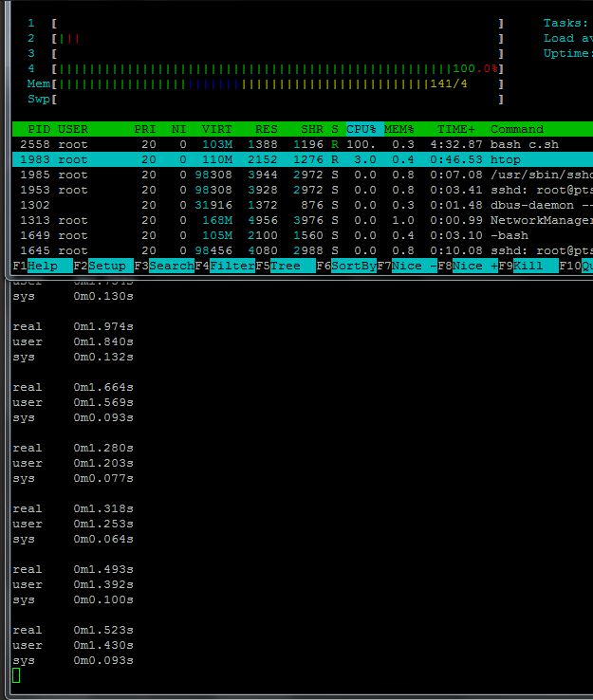Toggle F5 Tree view
The image size is (593, 700).
(285, 266)
